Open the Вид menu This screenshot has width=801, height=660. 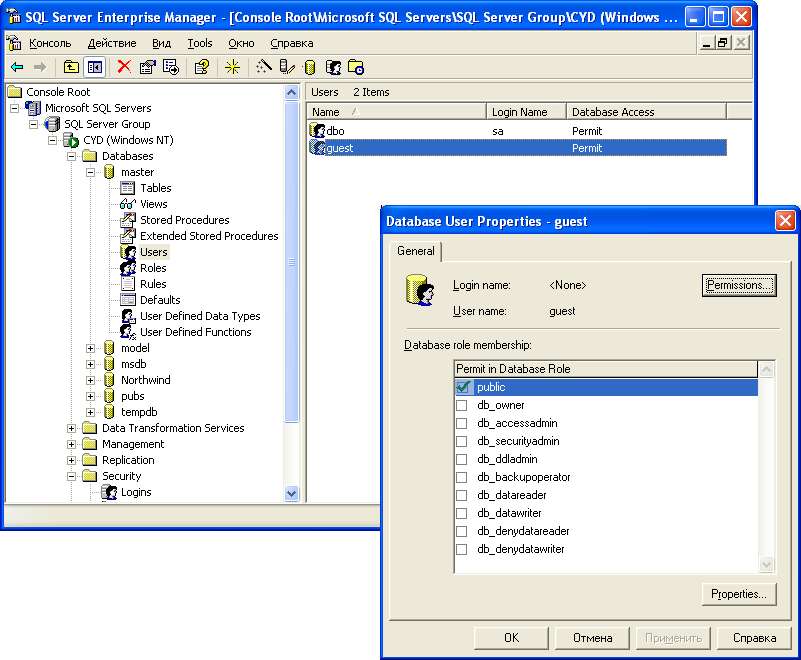[161, 43]
